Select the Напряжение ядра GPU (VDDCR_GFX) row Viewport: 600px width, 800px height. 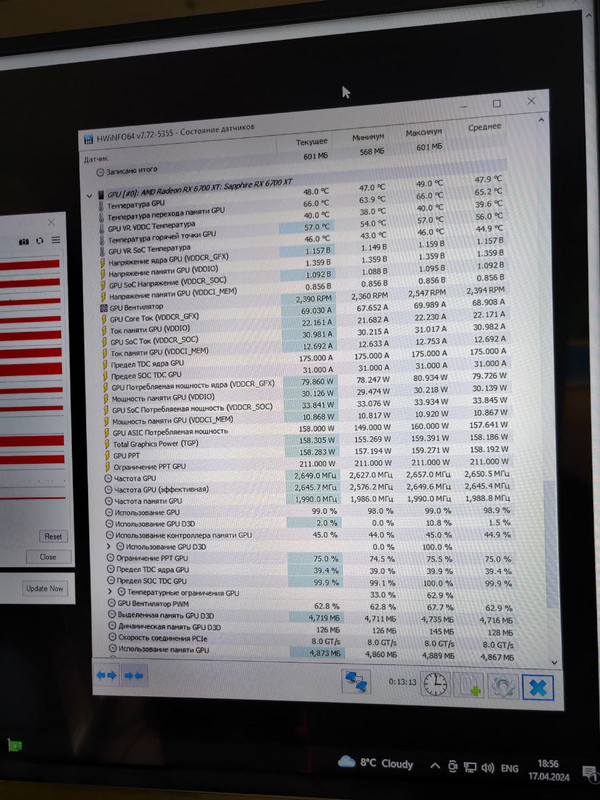pos(302,253)
